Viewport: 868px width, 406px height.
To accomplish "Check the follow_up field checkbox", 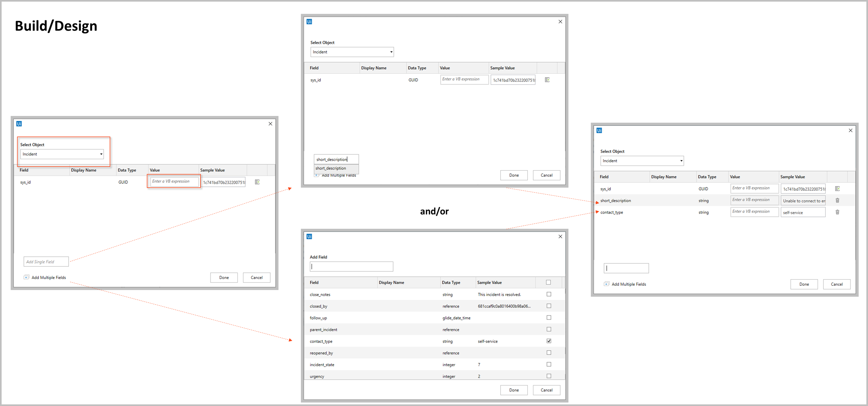I will pos(549,317).
